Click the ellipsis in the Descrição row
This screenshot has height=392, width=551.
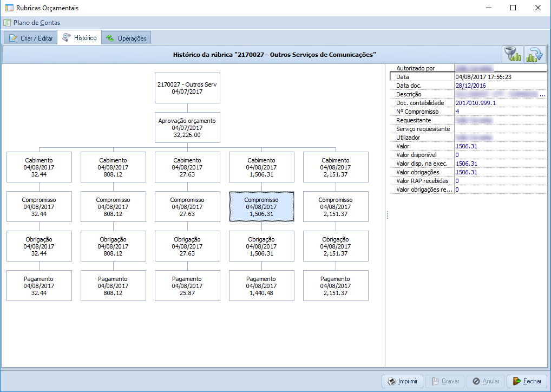pos(542,95)
